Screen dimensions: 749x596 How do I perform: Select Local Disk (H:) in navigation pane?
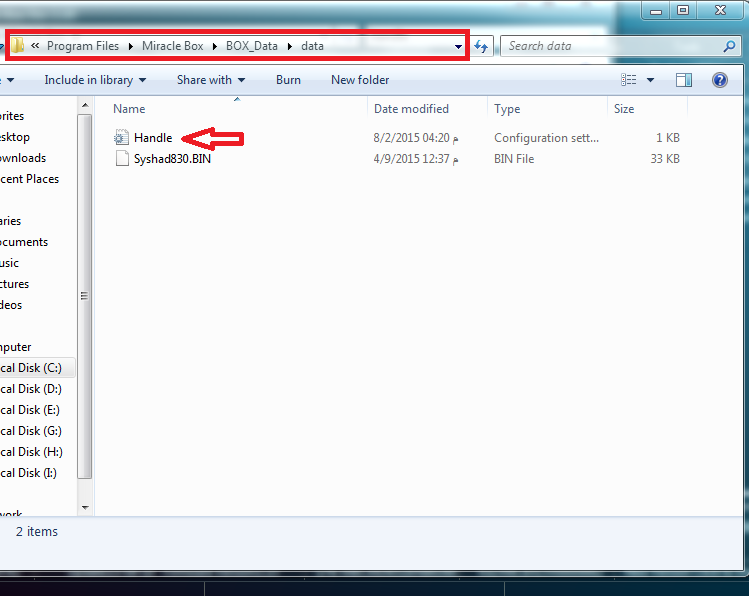point(32,452)
